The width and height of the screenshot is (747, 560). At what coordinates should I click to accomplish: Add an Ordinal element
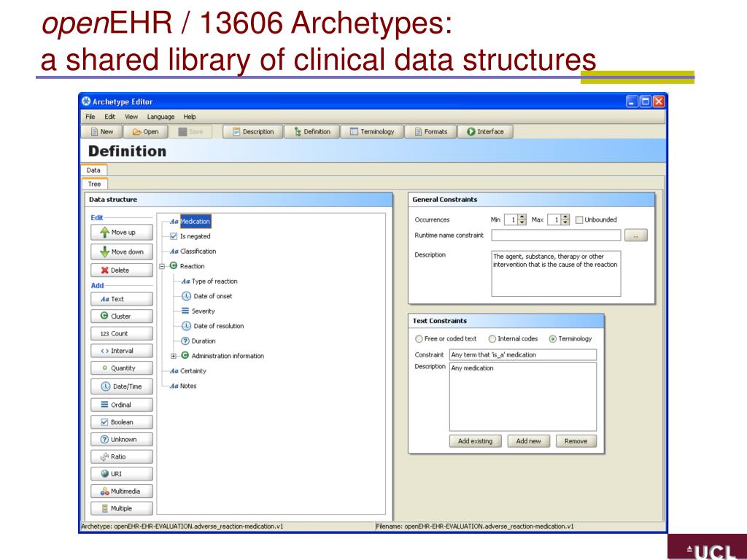pyautogui.click(x=122, y=405)
